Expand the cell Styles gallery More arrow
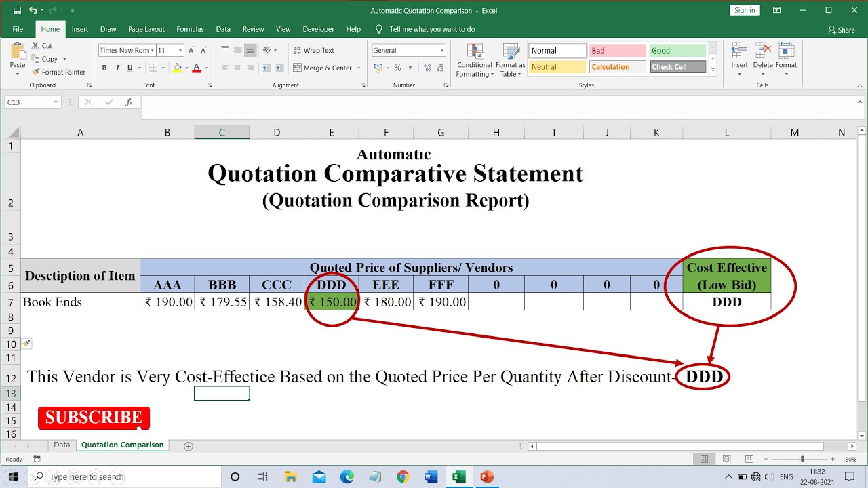The width and height of the screenshot is (868, 488). (x=712, y=70)
